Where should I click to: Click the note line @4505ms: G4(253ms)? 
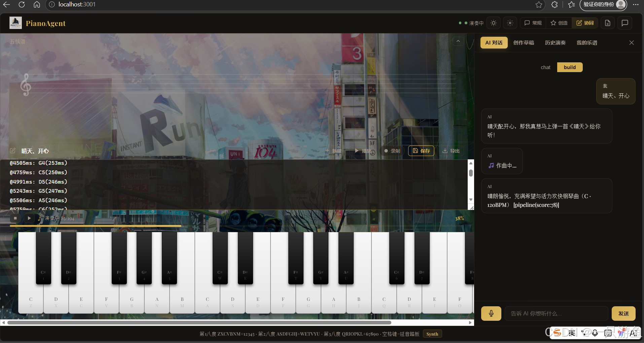tap(38, 163)
